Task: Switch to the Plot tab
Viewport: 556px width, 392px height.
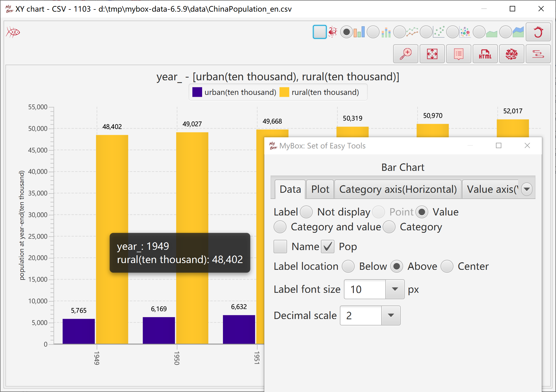Action: pos(320,189)
